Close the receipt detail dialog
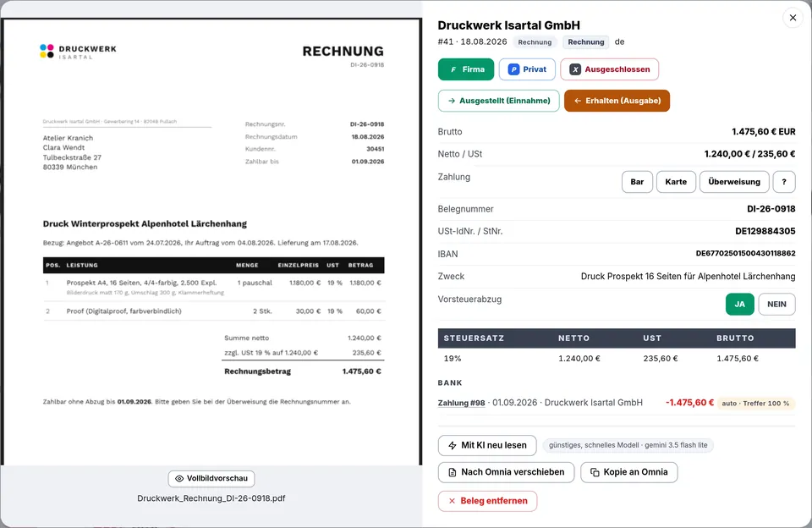The image size is (812, 528). 793,18
